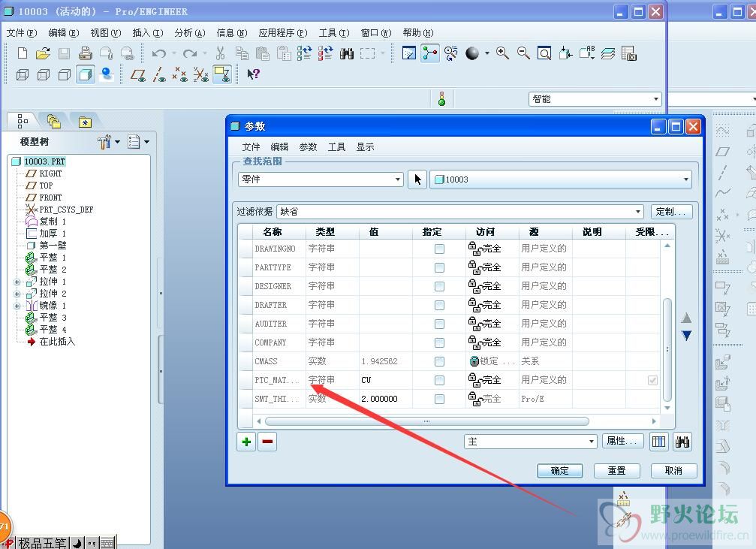
Task: Enable designate checkbox for COMPANY
Action: pyautogui.click(x=439, y=342)
